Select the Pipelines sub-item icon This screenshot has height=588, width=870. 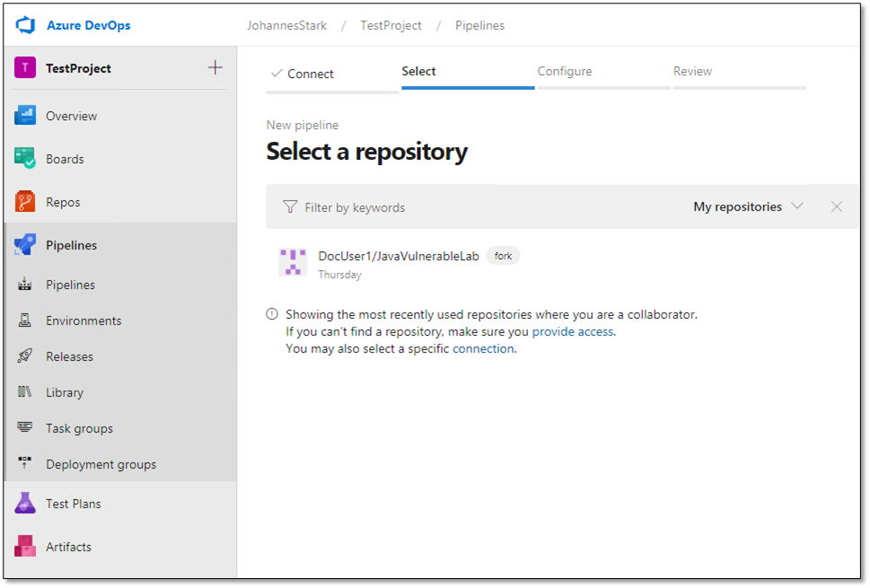click(24, 285)
